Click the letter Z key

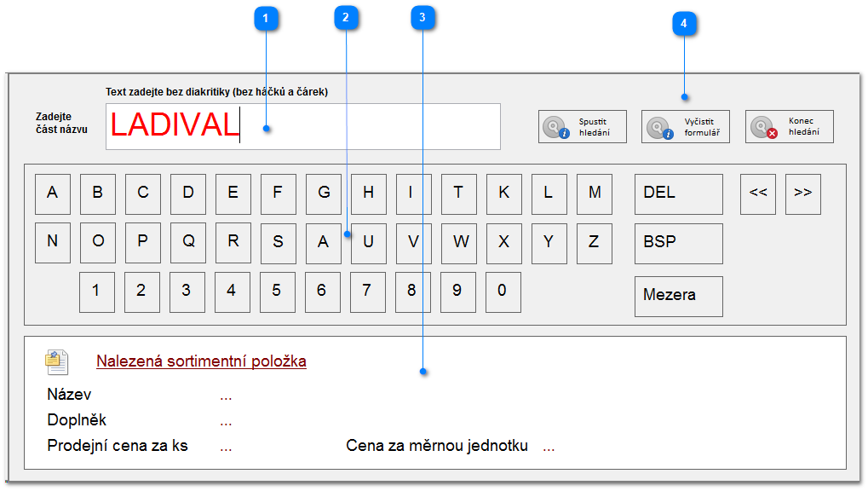pos(595,243)
